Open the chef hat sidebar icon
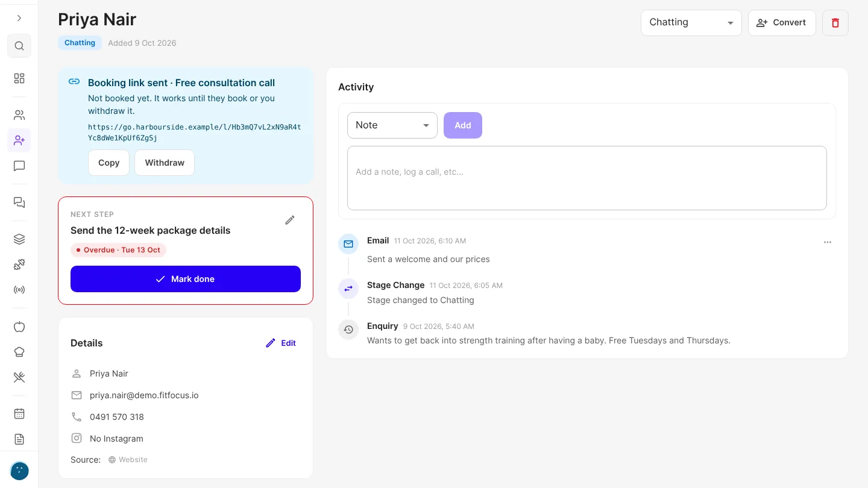 [19, 352]
